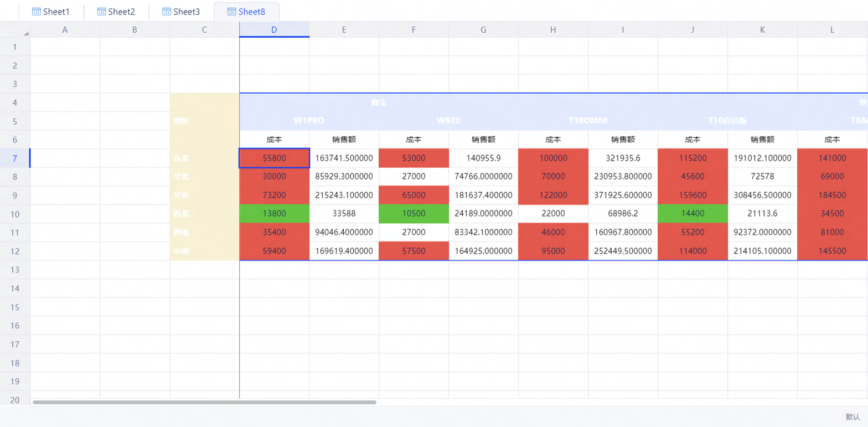This screenshot has width=868, height=427.
Task: Click the 默认 button in status bar
Action: point(852,417)
